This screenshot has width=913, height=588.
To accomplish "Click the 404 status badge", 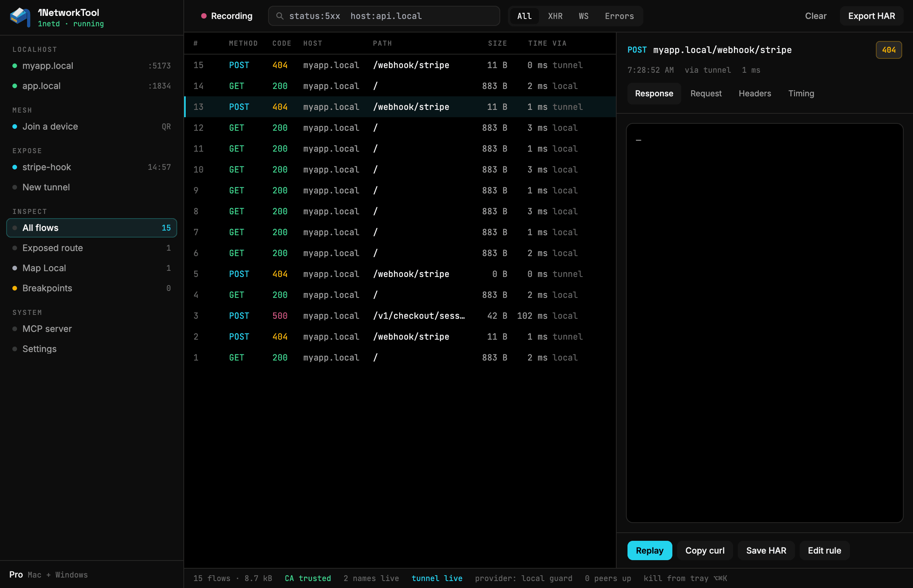I will [x=889, y=50].
